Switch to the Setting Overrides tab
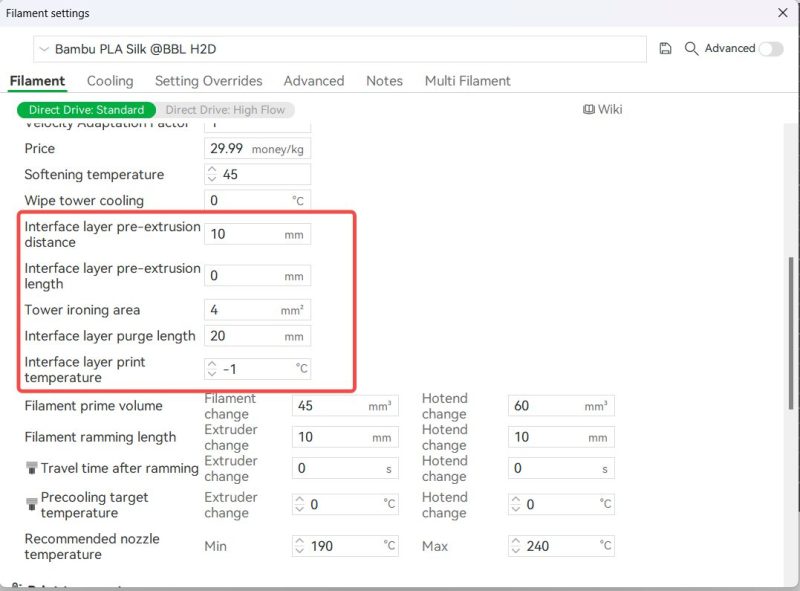The image size is (800, 591). (208, 81)
